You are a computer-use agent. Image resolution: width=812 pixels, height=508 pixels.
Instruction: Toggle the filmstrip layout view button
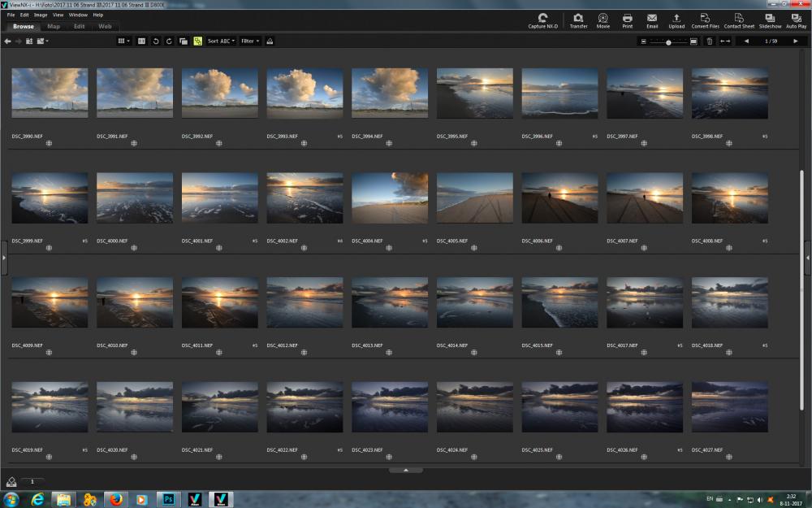pyautogui.click(x=141, y=41)
